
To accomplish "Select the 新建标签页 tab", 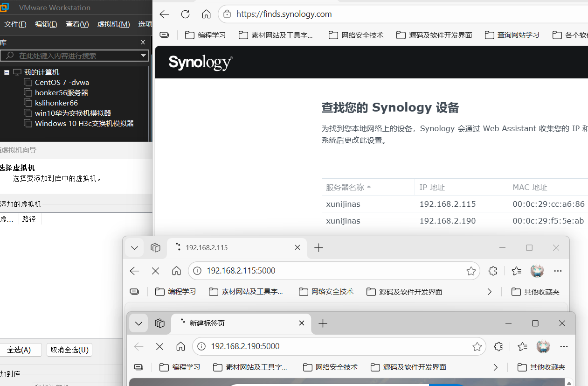I will click(x=241, y=323).
